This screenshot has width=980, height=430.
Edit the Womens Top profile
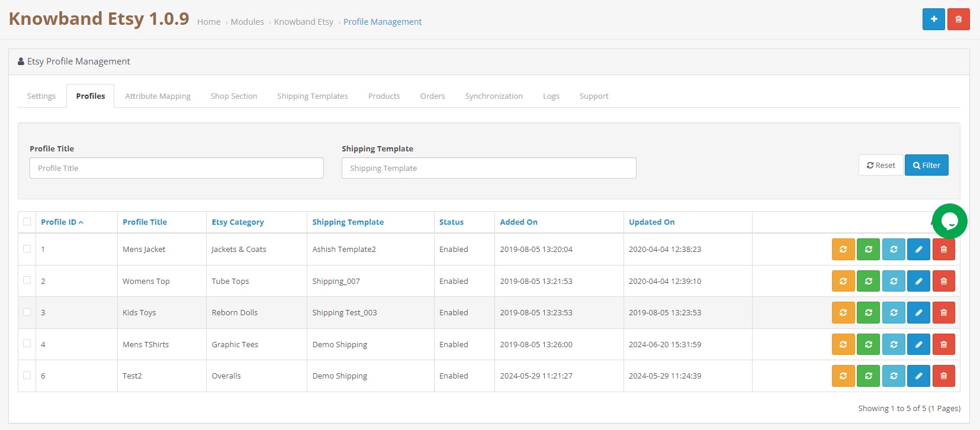pyautogui.click(x=919, y=281)
